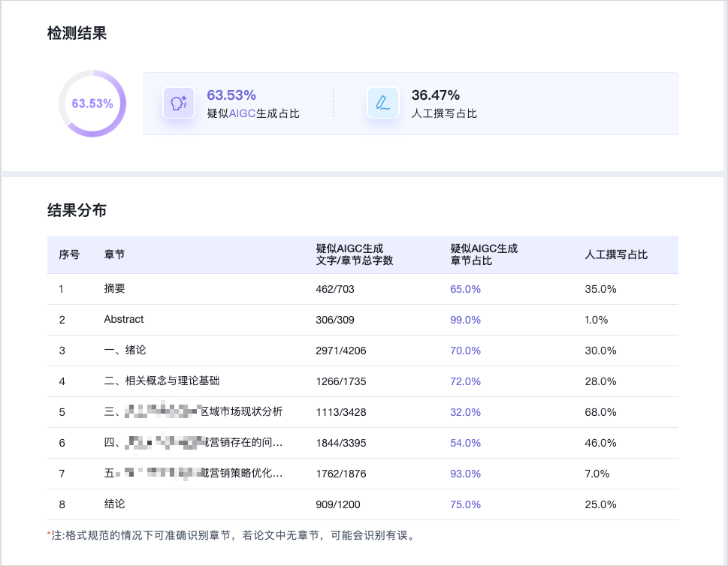728x566 pixels.
Task: Click the 章节 column header
Action: click(114, 254)
